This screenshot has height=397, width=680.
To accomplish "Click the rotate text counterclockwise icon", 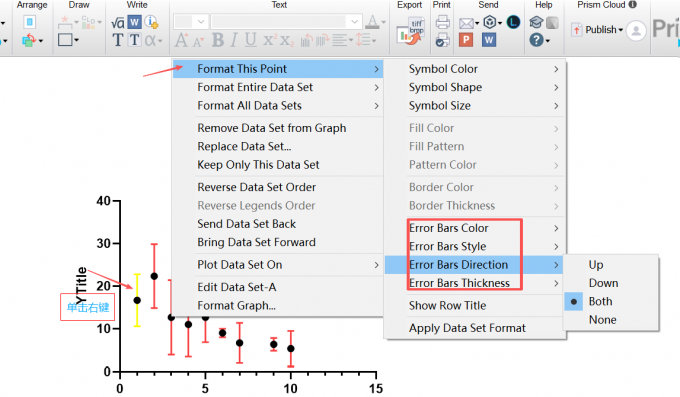I will 307,40.
